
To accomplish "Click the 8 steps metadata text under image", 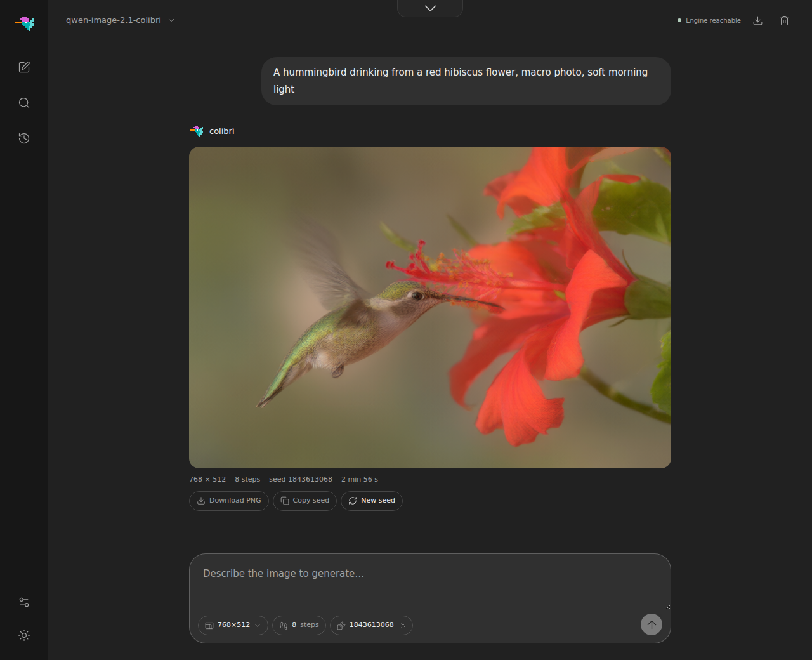I will [247, 479].
